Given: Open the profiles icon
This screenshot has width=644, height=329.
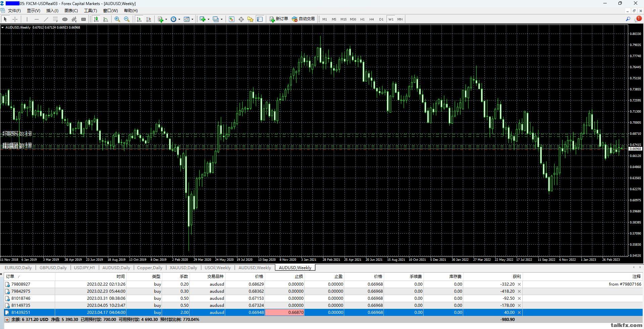Looking at the screenshot, I should pyautogui.click(x=216, y=19).
